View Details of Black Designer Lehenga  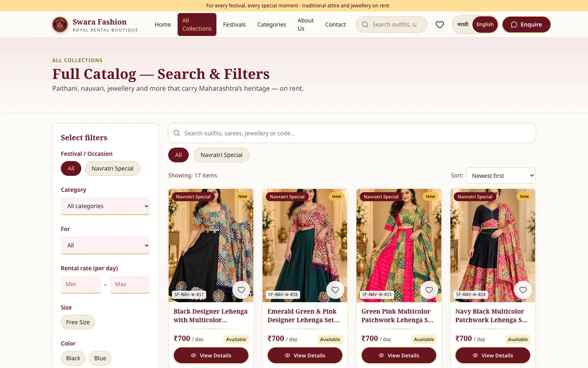pyautogui.click(x=211, y=355)
